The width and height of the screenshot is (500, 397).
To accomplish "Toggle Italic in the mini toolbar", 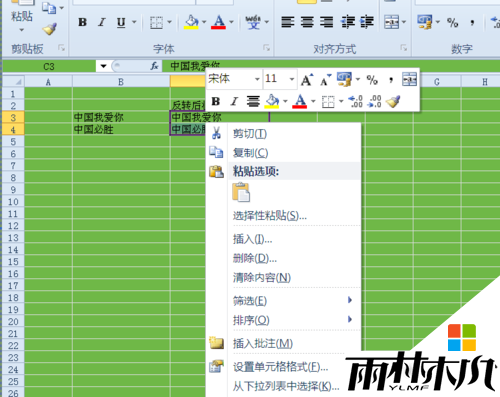I will pos(234,101).
